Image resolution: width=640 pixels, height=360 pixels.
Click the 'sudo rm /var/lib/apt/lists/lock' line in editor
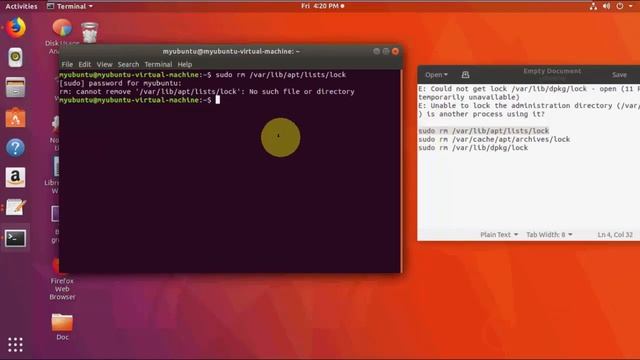tap(484, 131)
